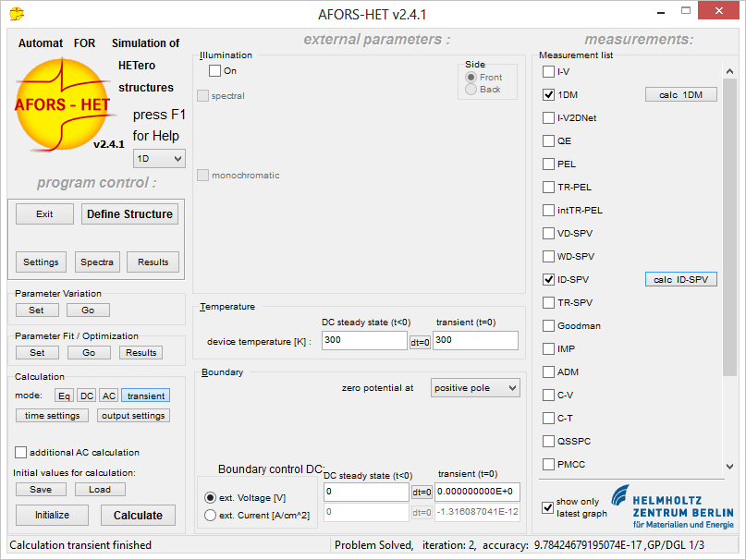Check the TR-PEL measurement

click(x=548, y=187)
